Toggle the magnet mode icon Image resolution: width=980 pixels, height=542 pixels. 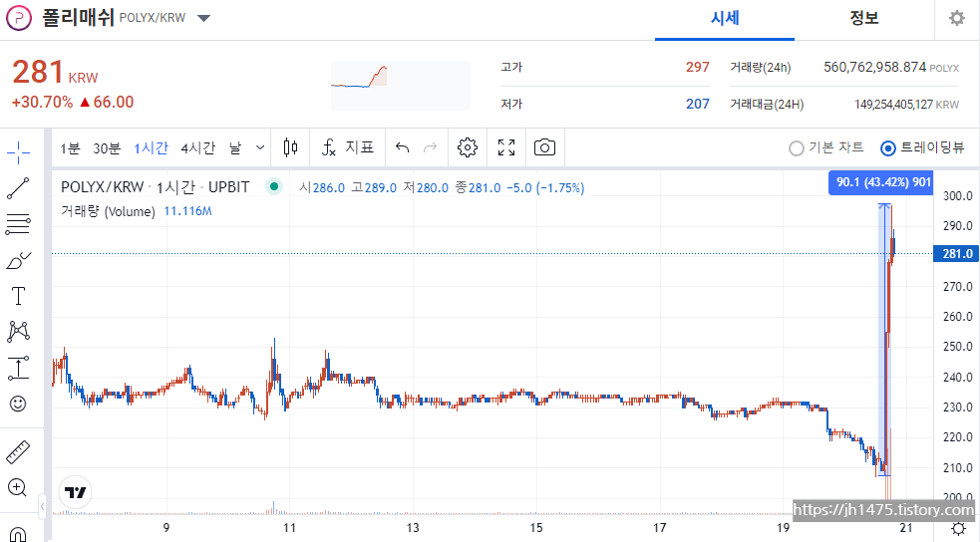tap(18, 534)
